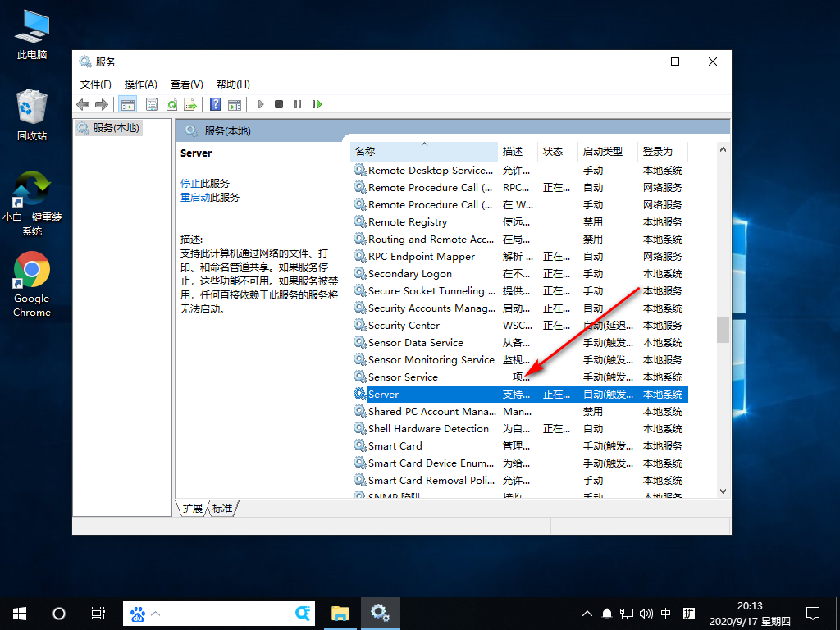Show hidden system tray icons chevron
Image resolution: width=840 pixels, height=630 pixels.
pyautogui.click(x=587, y=613)
